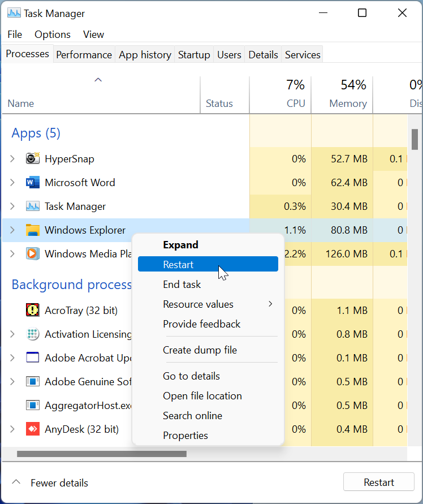Choose Restart in the context menu

(x=208, y=264)
